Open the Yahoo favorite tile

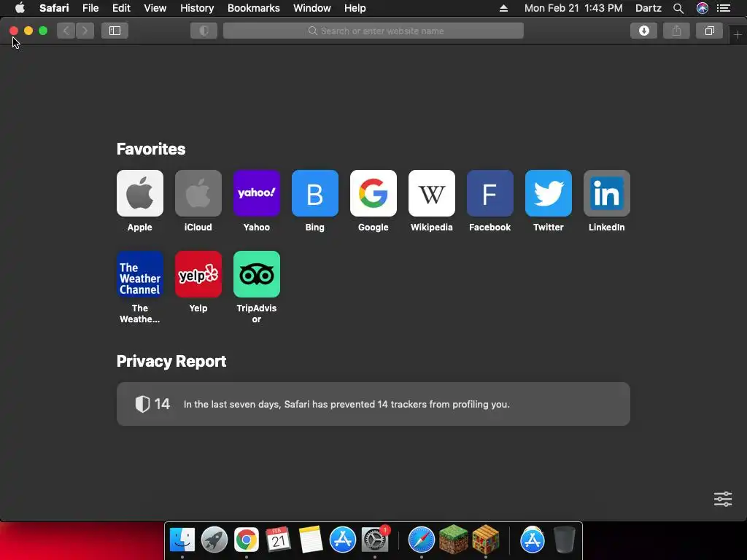257,193
